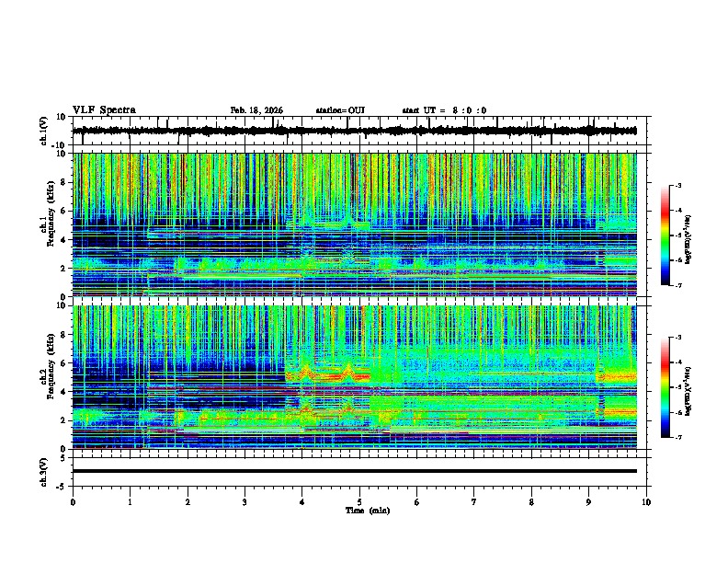The height and width of the screenshot is (563, 728).
Task: Select the date "Feb. 18, 2026"
Action: point(256,110)
